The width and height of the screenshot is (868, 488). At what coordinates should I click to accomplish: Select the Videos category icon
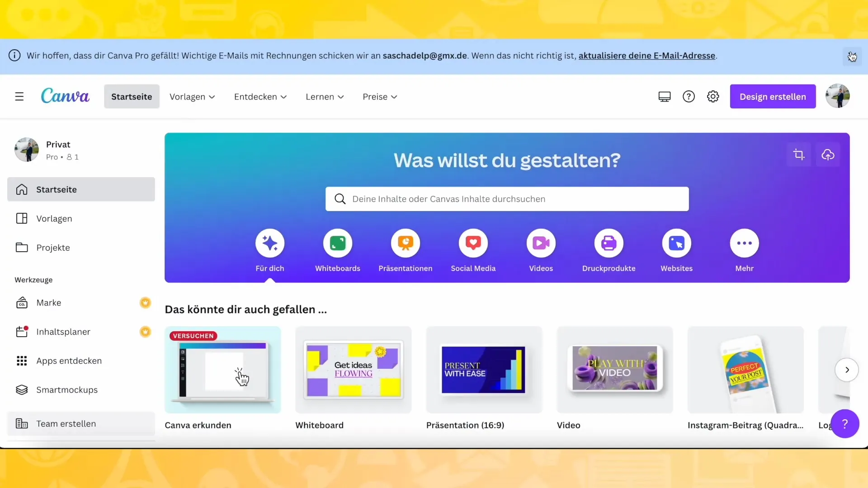(541, 243)
